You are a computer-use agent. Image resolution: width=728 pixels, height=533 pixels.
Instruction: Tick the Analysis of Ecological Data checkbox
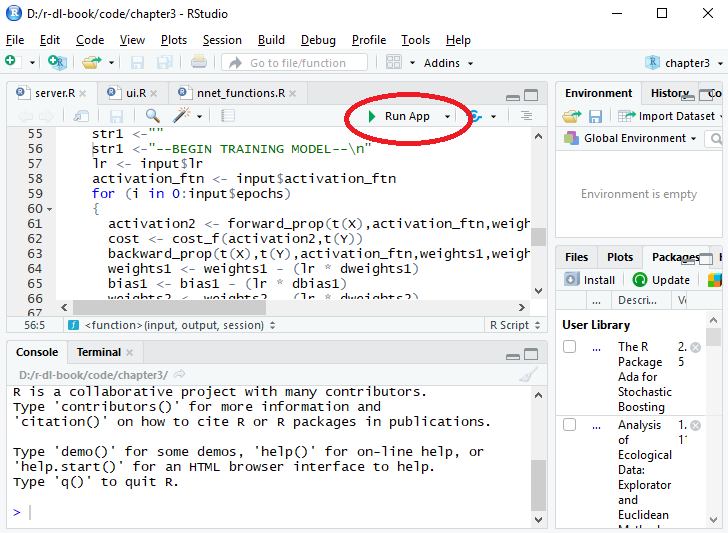click(x=569, y=425)
